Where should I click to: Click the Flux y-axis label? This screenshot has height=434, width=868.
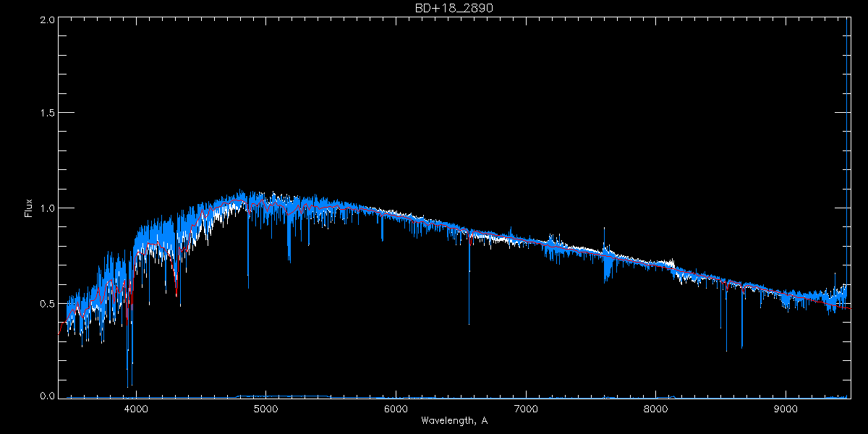[29, 208]
